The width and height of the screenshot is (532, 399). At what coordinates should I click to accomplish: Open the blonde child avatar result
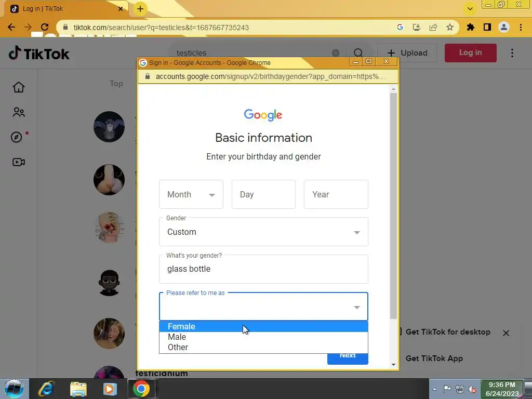(109, 333)
